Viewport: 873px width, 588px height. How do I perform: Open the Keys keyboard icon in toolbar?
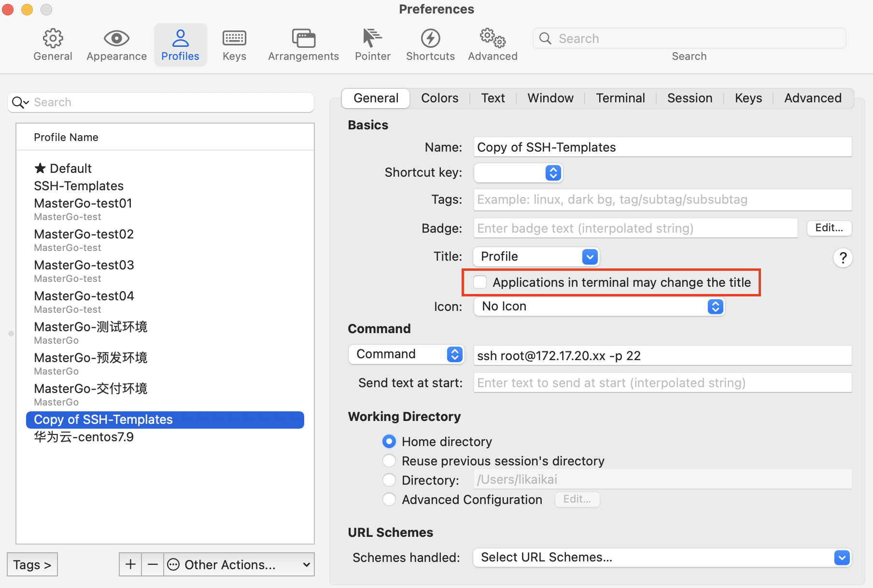coord(234,39)
